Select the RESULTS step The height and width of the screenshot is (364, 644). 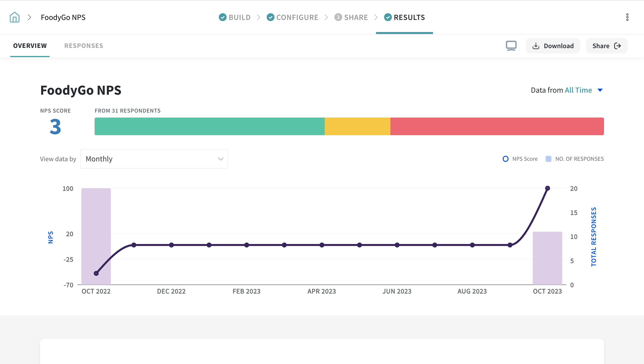pyautogui.click(x=404, y=17)
